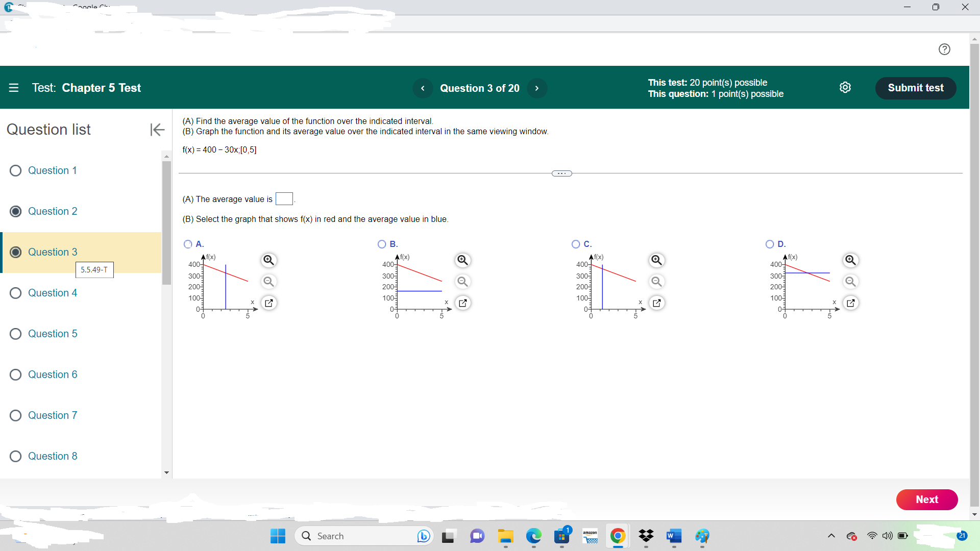Zoom out on graph option B
Viewport: 980px width, 551px height.
click(462, 282)
